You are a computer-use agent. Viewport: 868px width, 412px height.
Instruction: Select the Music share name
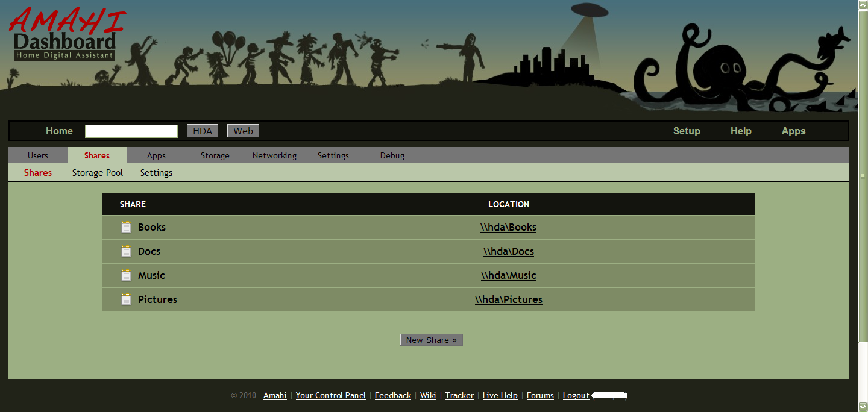(151, 275)
